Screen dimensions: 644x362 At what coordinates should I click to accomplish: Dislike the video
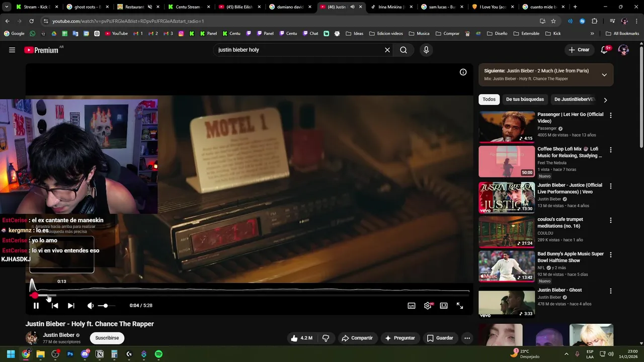(326, 338)
